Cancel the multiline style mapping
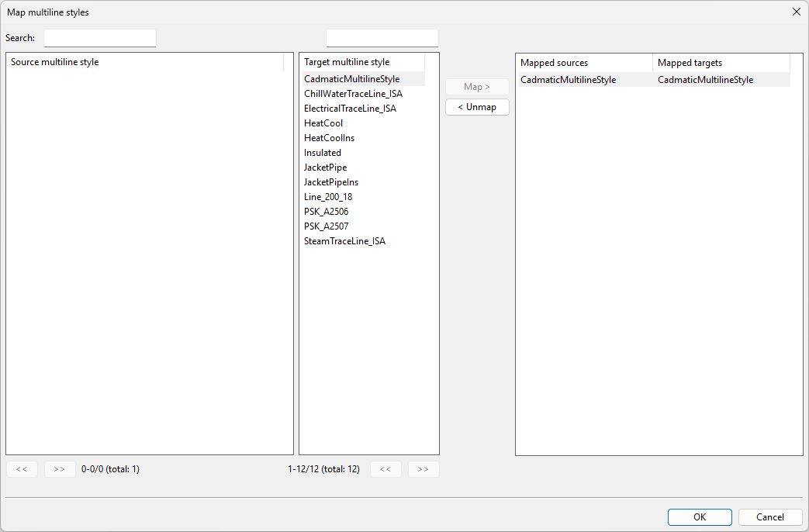Screen dimensions: 809x532 [x=770, y=517]
